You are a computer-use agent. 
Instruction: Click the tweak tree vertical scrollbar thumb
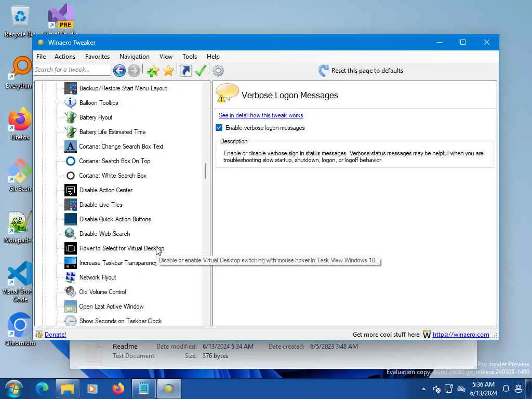(x=206, y=170)
